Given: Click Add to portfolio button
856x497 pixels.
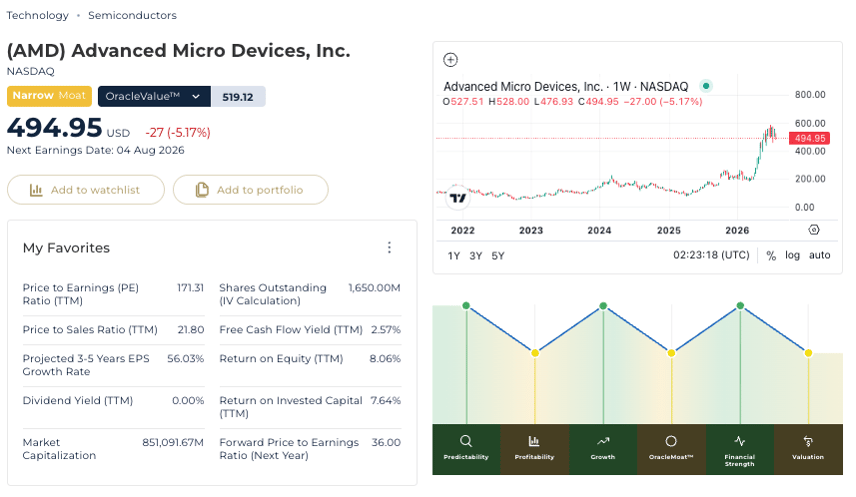Looking at the screenshot, I should pos(251,190).
